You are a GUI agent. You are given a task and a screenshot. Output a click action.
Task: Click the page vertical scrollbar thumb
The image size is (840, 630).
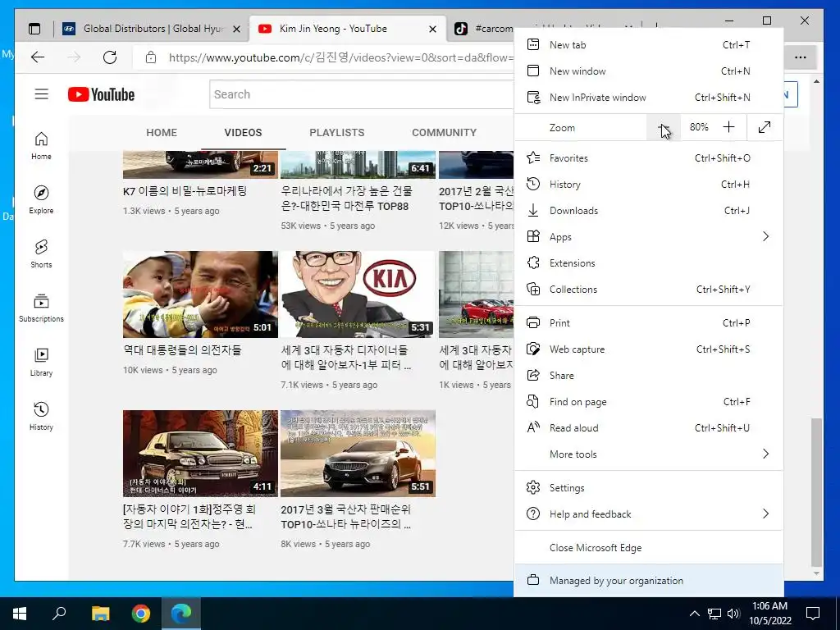coord(816,492)
